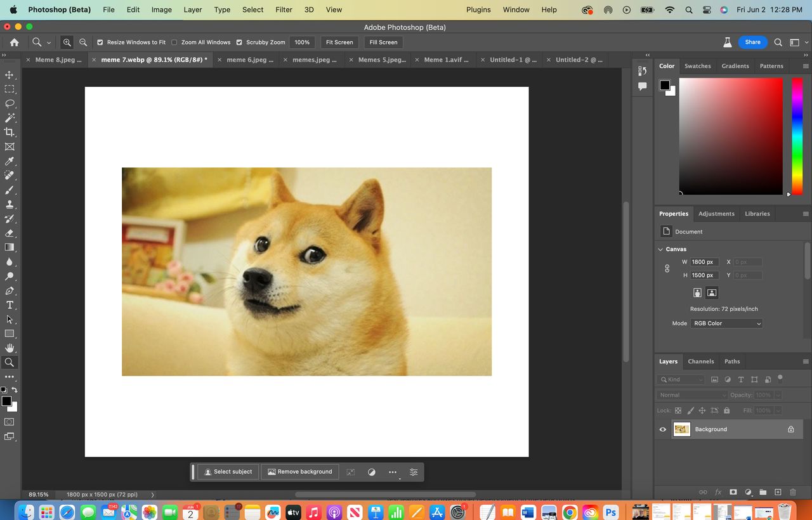Viewport: 812px width, 520px height.
Task: Select the Frame tool
Action: coord(10,146)
